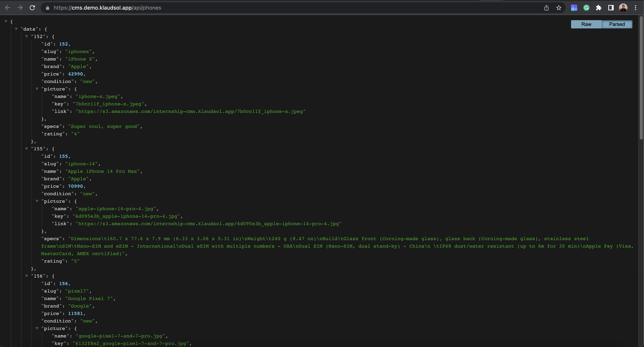Collapse the picture object under entry 155
The image size is (644, 347).
point(37,201)
